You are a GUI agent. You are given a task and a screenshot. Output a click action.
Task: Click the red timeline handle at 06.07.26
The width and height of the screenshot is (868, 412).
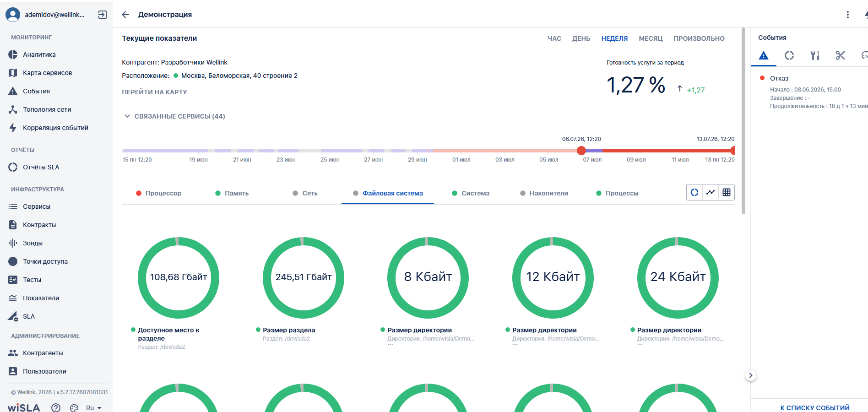click(x=581, y=150)
